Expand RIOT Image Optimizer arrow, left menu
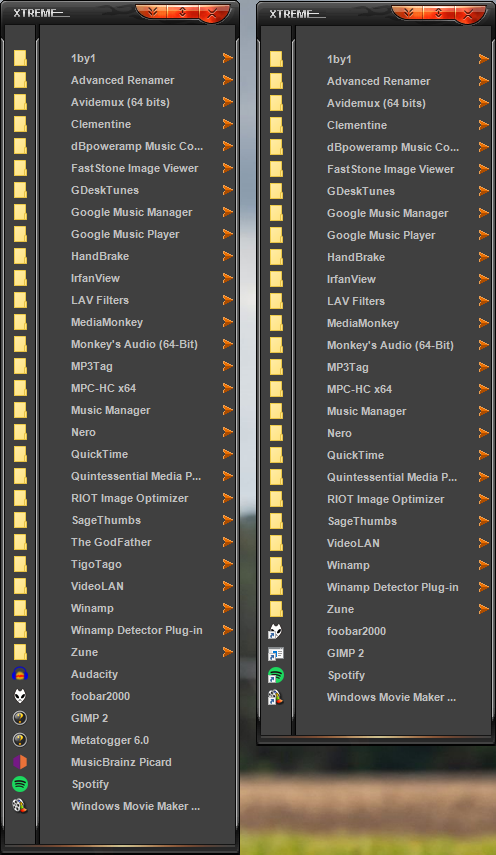Screen dimensions: 496x855 pyautogui.click(x=228, y=498)
